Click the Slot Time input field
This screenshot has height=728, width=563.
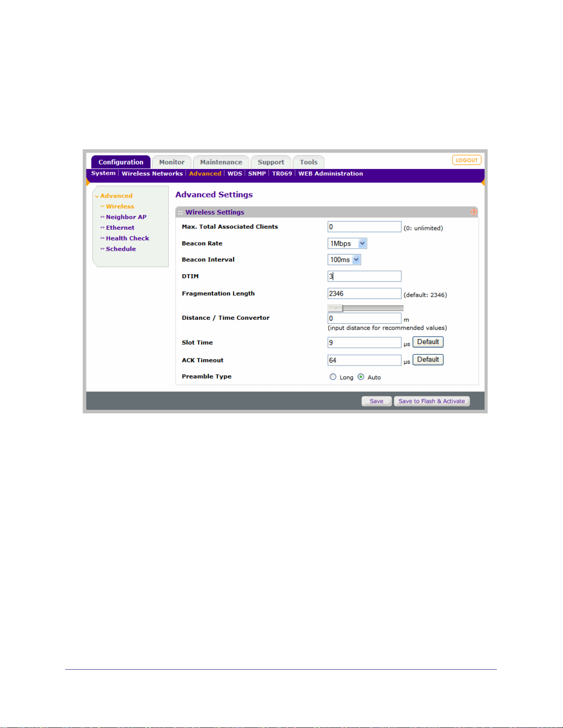pos(364,343)
